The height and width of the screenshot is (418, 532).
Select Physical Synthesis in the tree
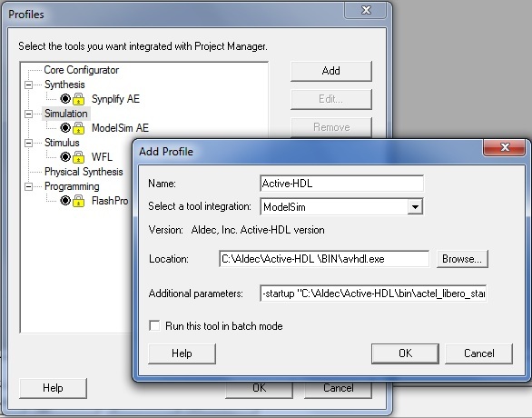point(84,172)
